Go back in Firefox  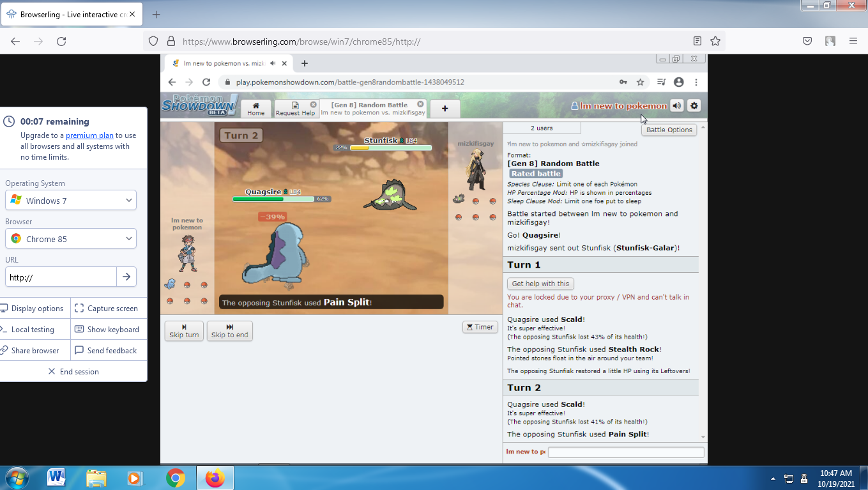point(15,41)
